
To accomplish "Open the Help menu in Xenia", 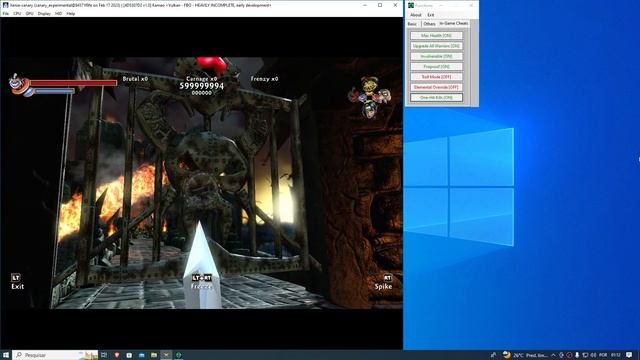I will 71,13.
